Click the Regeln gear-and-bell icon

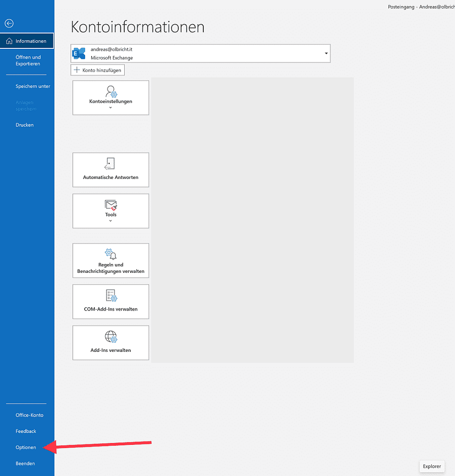coord(111,254)
